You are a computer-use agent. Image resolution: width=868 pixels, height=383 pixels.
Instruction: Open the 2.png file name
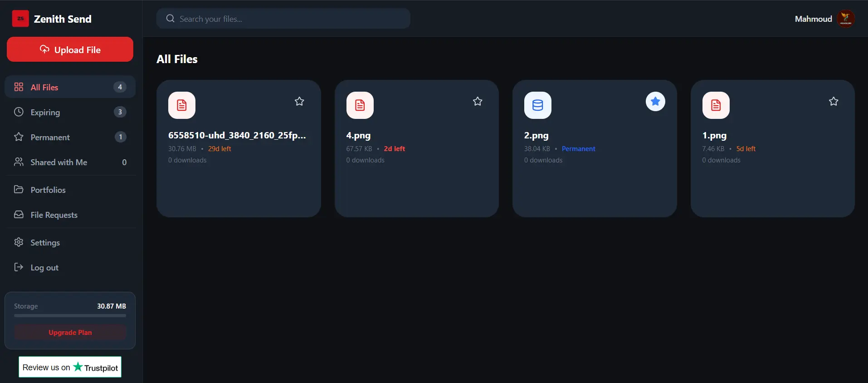536,135
